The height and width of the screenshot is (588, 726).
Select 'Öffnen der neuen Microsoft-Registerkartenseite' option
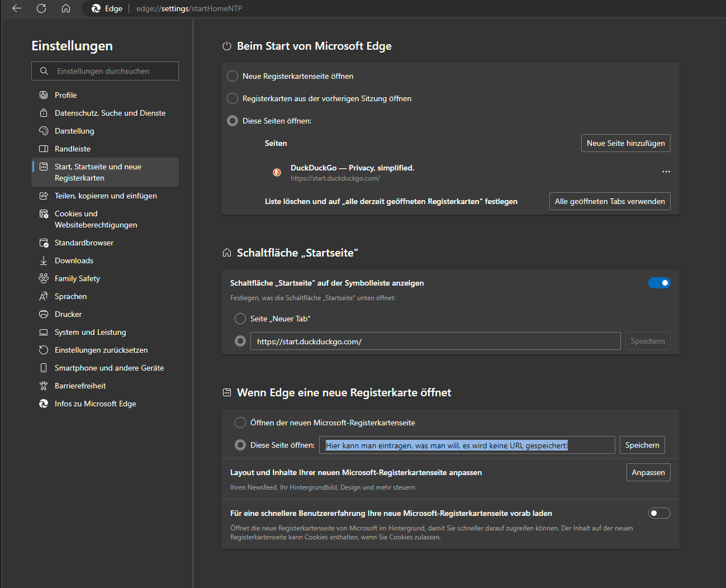pyautogui.click(x=240, y=423)
